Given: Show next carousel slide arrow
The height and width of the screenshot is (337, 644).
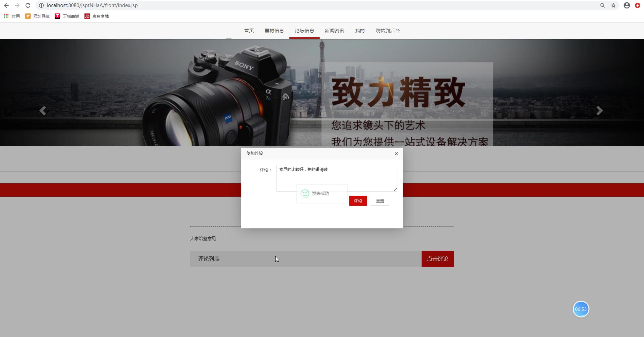Looking at the screenshot, I should [x=600, y=111].
